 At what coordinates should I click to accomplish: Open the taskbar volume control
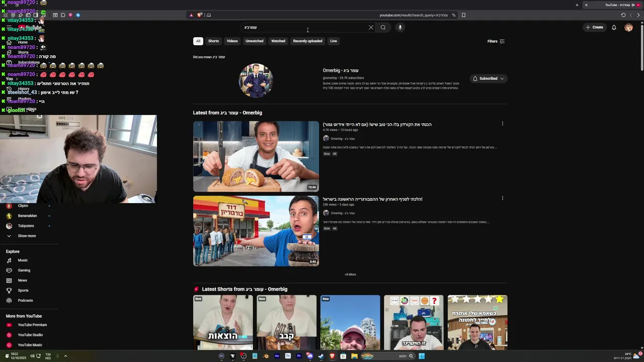coord(32,356)
